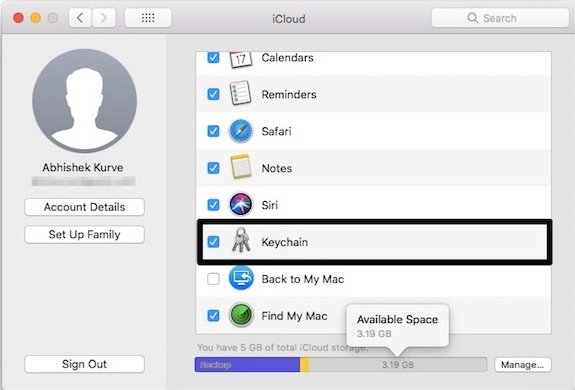The height and width of the screenshot is (390, 575).
Task: Click the Abhishek Kurve account name
Action: [x=83, y=168]
